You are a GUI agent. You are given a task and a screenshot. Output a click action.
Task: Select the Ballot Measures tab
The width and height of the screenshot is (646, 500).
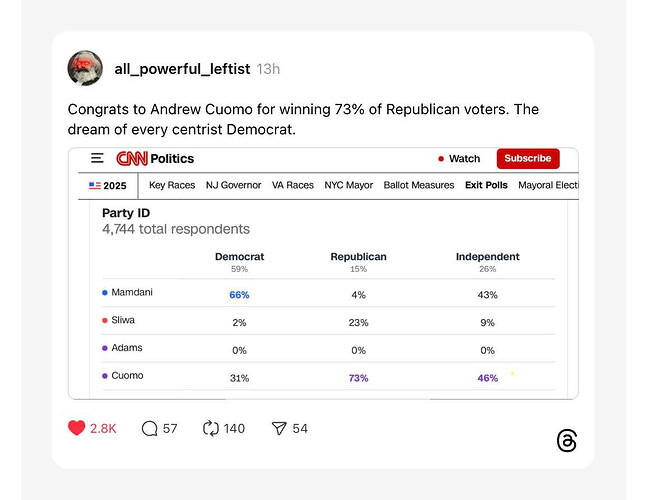tap(419, 185)
